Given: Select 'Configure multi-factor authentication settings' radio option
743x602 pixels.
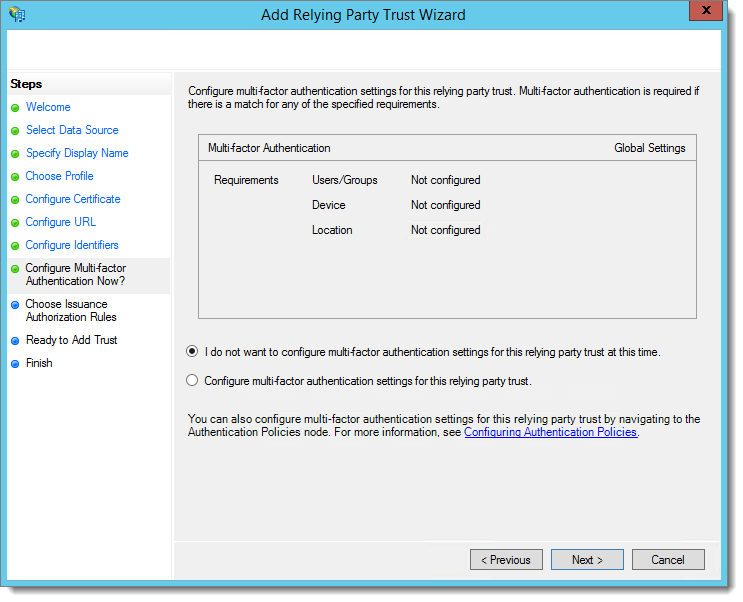Looking at the screenshot, I should pos(193,381).
